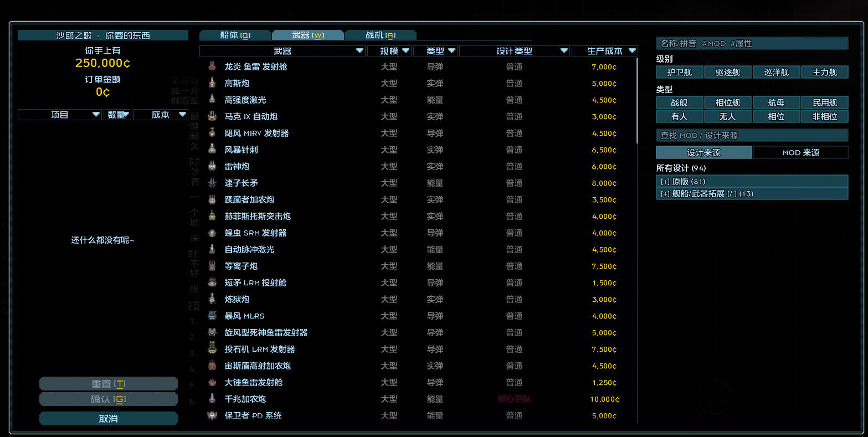Toggle the 护卫舰 class filter
This screenshot has width=868, height=437.
tap(680, 72)
